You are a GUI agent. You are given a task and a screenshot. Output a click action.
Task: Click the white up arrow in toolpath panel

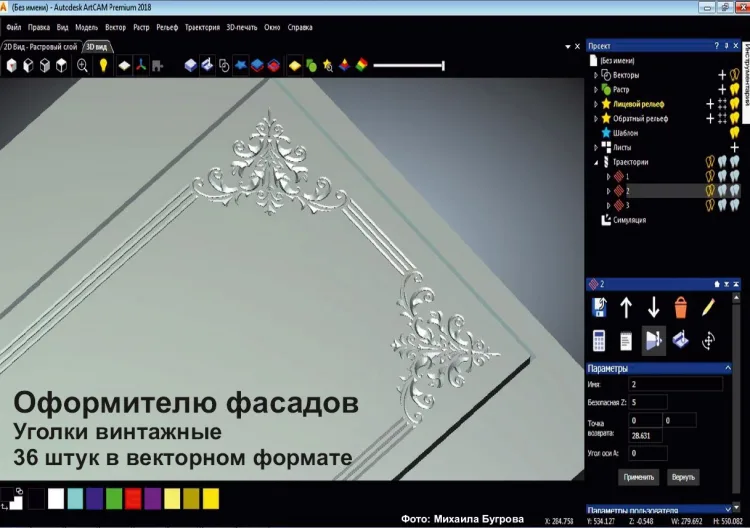[x=626, y=308]
